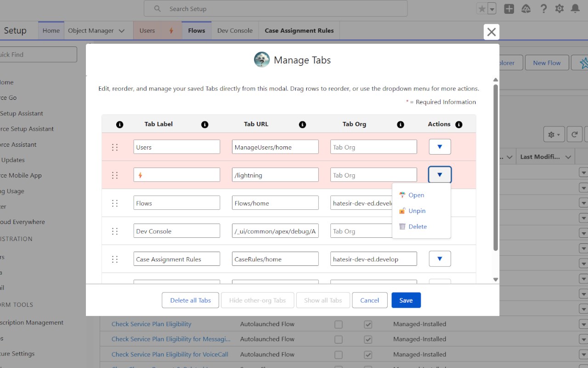Select Delete in the actions menu

[417, 226]
